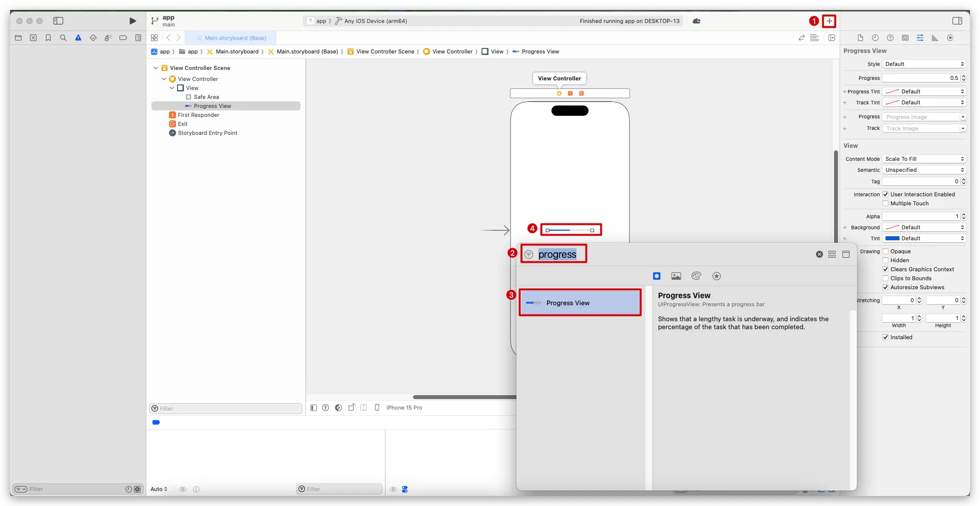This screenshot has height=506, width=980.
Task: Open the progress view Style dropdown
Action: 923,64
